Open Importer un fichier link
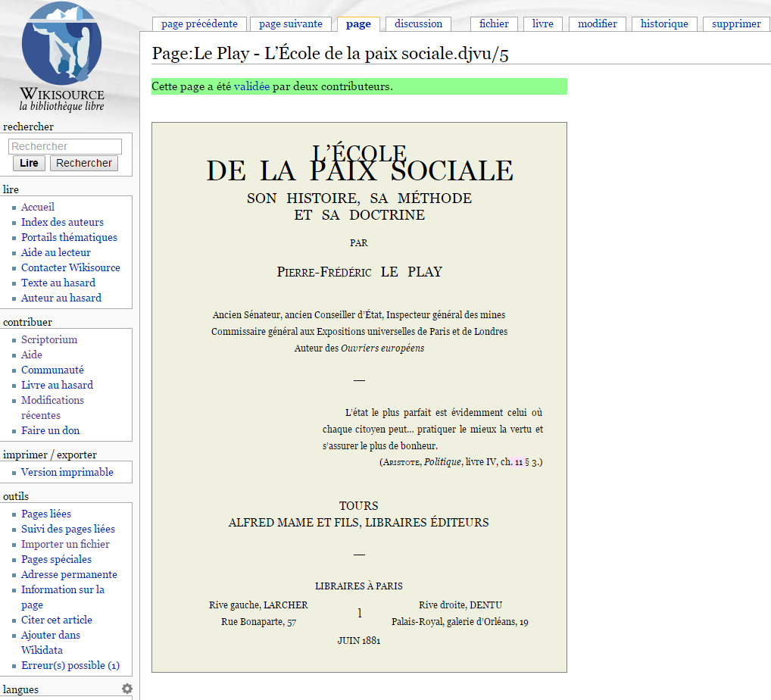Viewport: 771px width, 700px height. pos(65,544)
